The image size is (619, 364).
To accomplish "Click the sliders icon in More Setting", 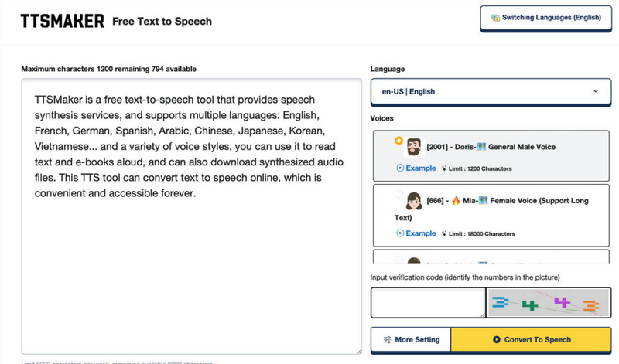I will [388, 339].
